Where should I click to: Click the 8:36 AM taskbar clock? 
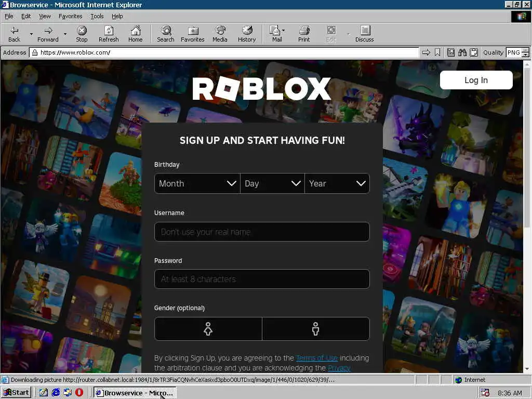click(510, 393)
